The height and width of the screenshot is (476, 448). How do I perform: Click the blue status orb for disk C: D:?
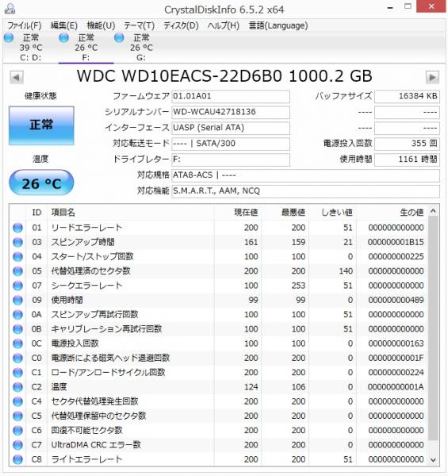(9, 38)
